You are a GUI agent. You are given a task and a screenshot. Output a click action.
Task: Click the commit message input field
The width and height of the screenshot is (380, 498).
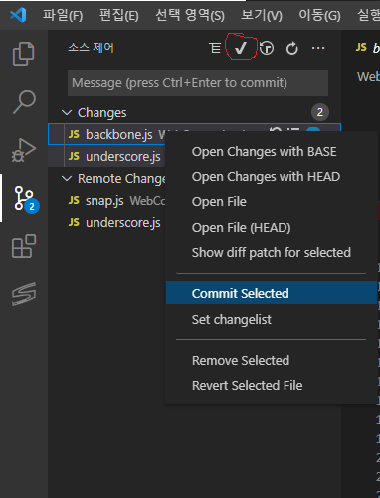[x=198, y=83]
